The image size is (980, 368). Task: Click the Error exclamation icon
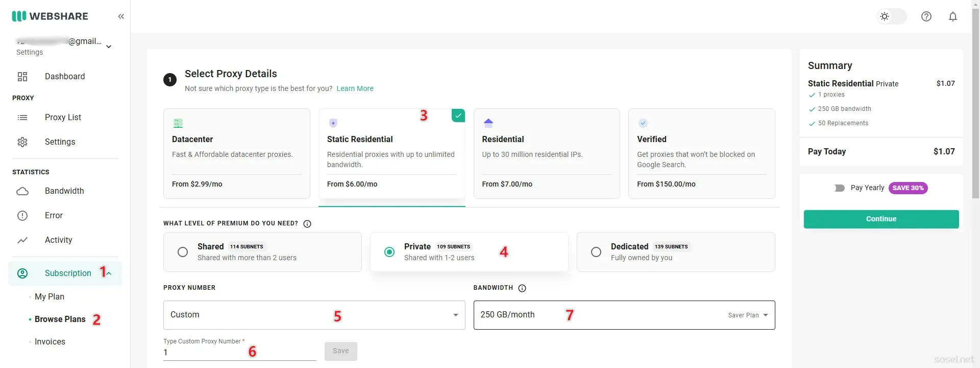pos(22,216)
